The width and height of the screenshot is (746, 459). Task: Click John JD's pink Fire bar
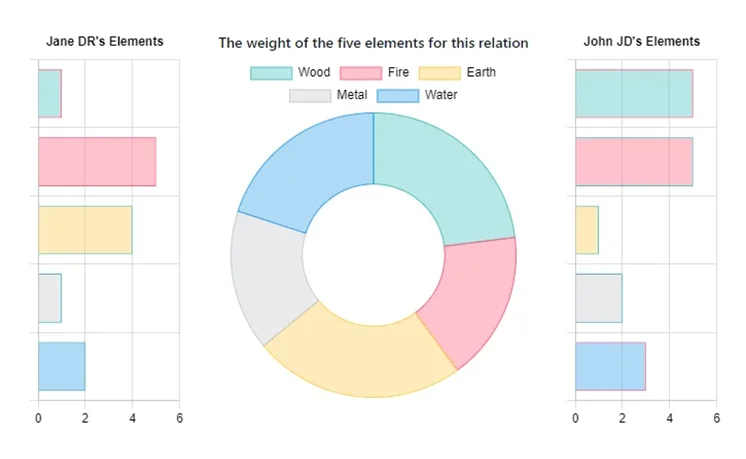coord(634,162)
